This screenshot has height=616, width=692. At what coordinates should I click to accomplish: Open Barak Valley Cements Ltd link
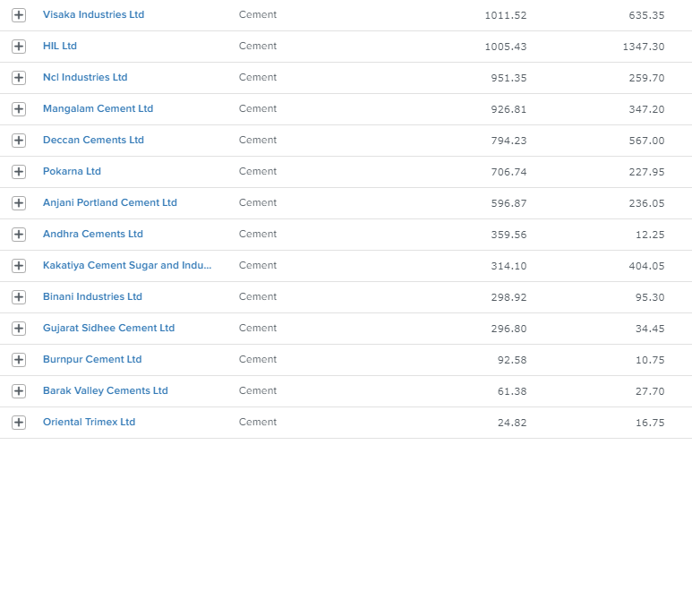pyautogui.click(x=106, y=390)
